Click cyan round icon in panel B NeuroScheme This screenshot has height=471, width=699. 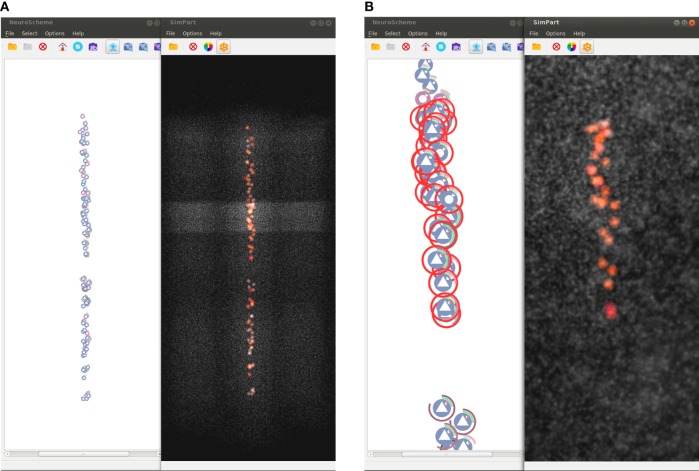(441, 46)
